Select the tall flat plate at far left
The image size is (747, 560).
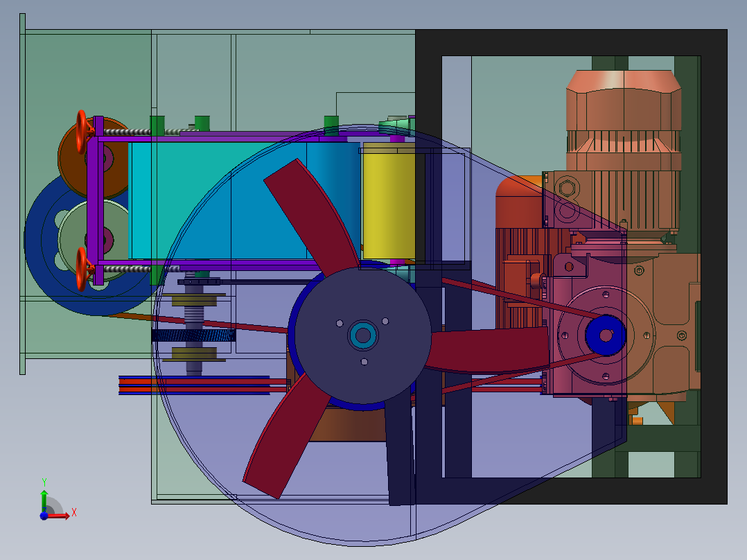(22, 194)
